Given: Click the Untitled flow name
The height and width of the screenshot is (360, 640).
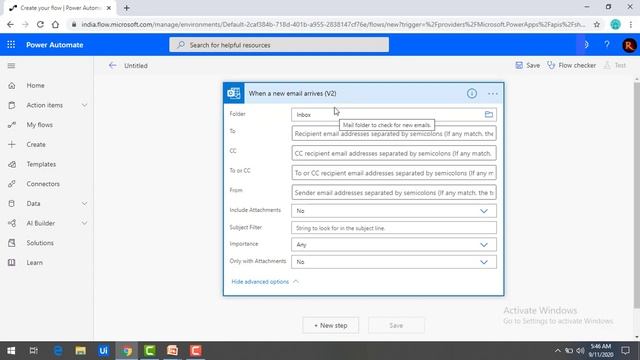Looking at the screenshot, I should (x=136, y=65).
